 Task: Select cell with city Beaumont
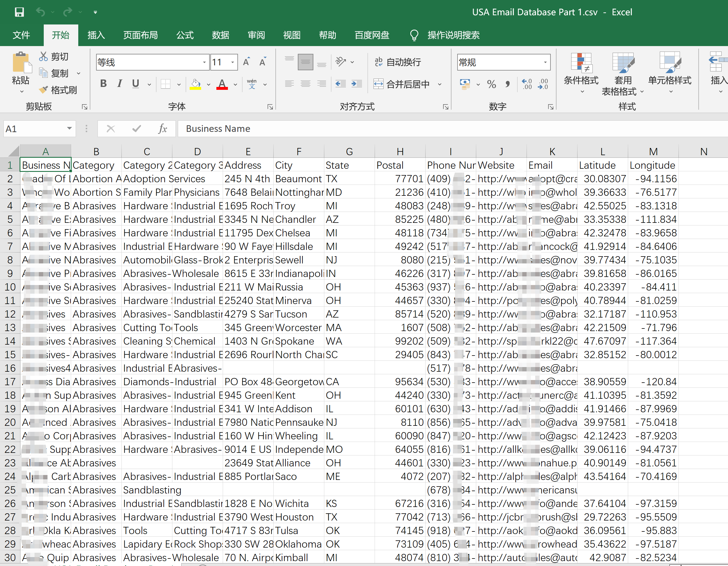[299, 179]
